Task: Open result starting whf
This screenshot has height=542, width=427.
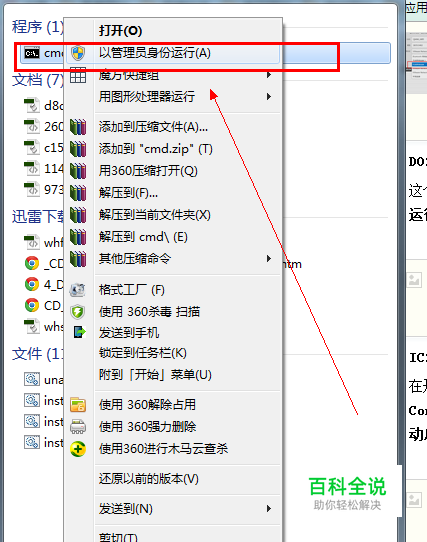Action: click(x=44, y=243)
